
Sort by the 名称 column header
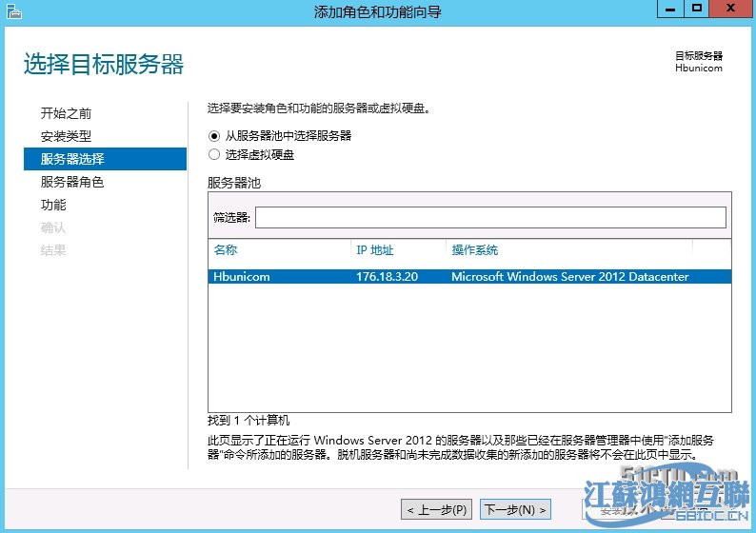[226, 249]
